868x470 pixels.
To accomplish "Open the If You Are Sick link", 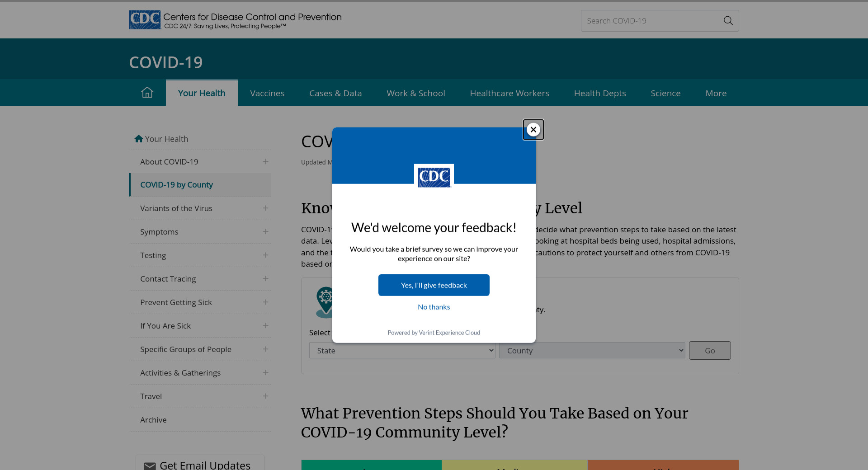I will pyautogui.click(x=165, y=326).
